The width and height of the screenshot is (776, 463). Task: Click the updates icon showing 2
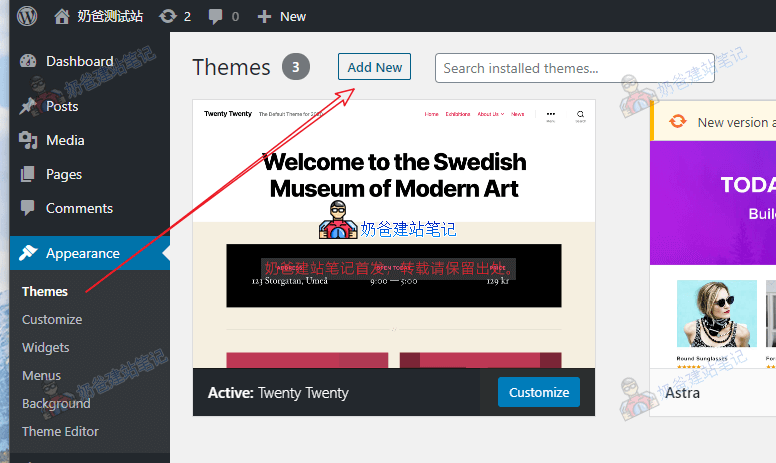point(167,16)
